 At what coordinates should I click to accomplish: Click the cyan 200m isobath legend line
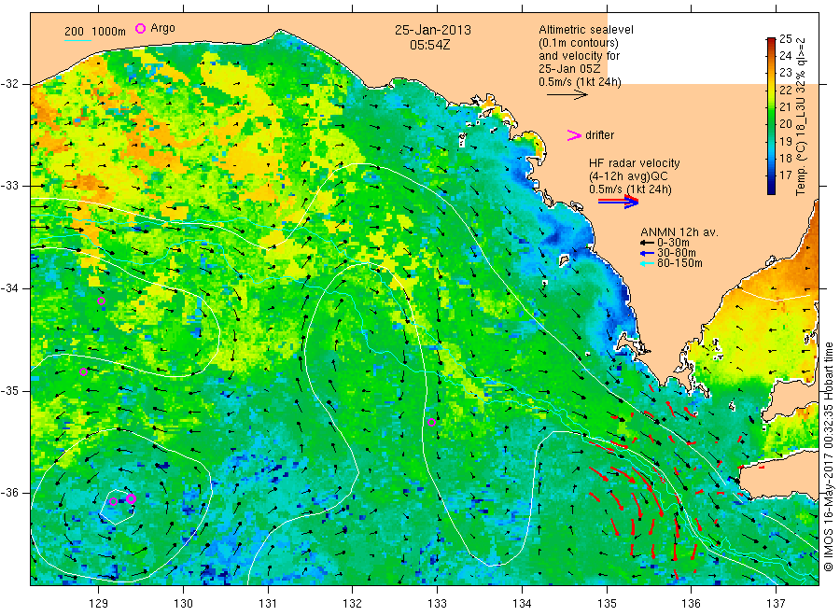pyautogui.click(x=77, y=40)
